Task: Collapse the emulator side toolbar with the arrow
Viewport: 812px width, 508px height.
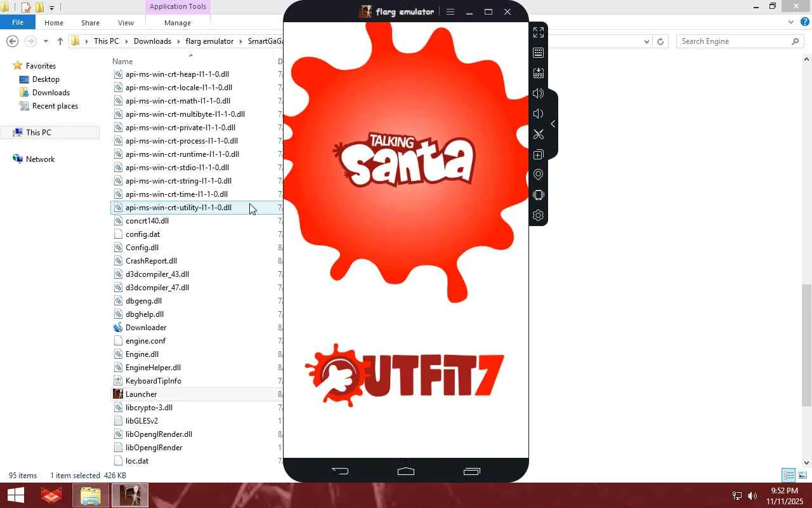Action: tap(553, 124)
